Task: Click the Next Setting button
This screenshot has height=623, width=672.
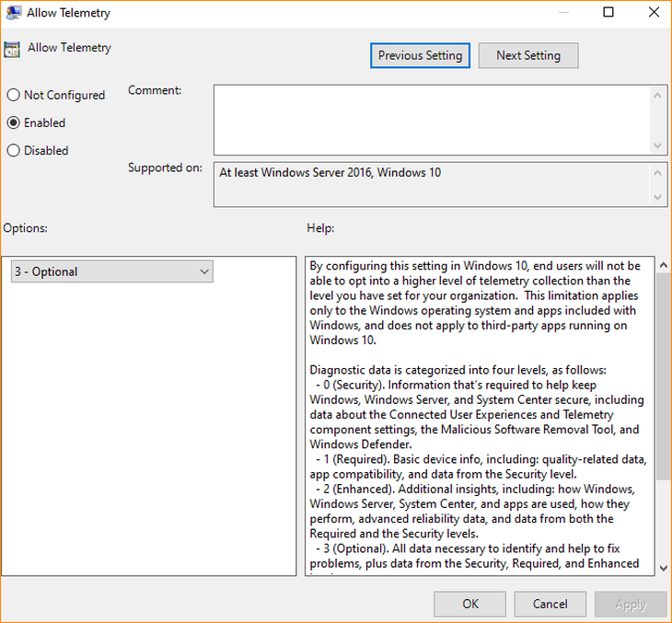Action: pos(528,55)
